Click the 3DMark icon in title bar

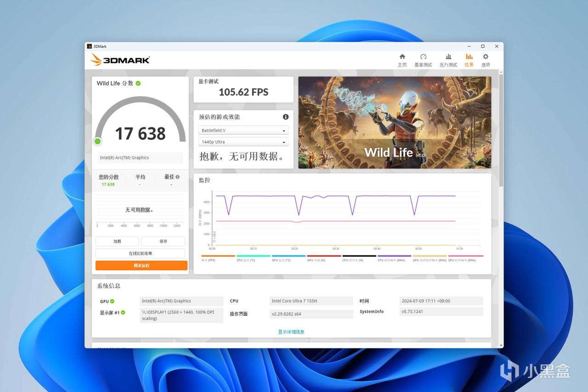pyautogui.click(x=90, y=46)
